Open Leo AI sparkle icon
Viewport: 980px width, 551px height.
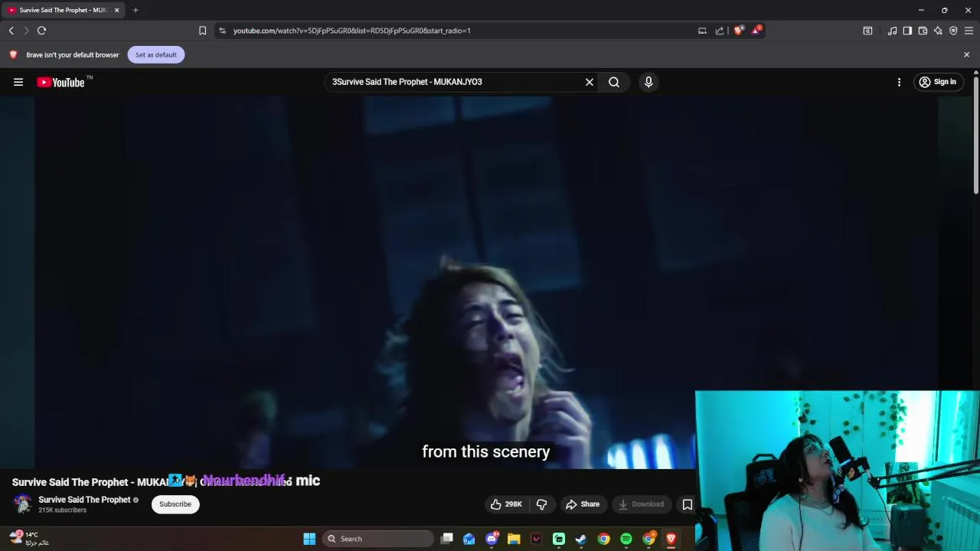tap(938, 31)
